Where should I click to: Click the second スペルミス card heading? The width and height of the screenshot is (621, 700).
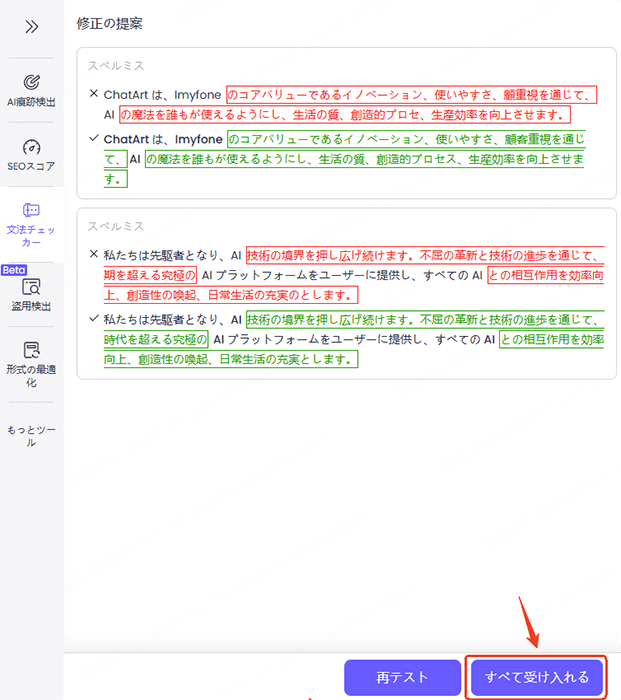[x=116, y=226]
